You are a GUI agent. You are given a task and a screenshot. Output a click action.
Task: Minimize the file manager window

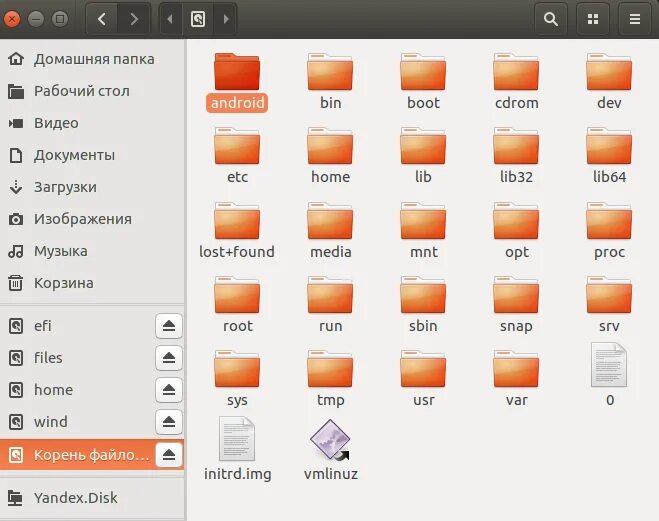pyautogui.click(x=36, y=19)
